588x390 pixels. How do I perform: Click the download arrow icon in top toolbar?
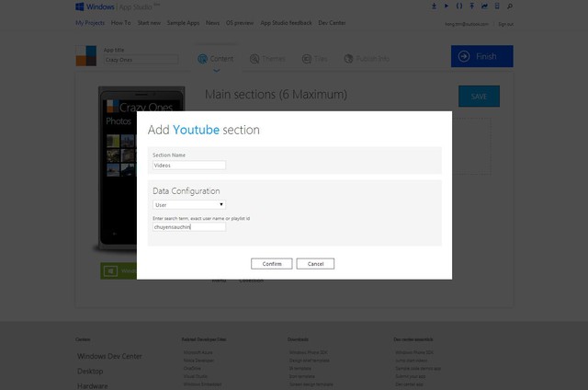tap(435, 6)
